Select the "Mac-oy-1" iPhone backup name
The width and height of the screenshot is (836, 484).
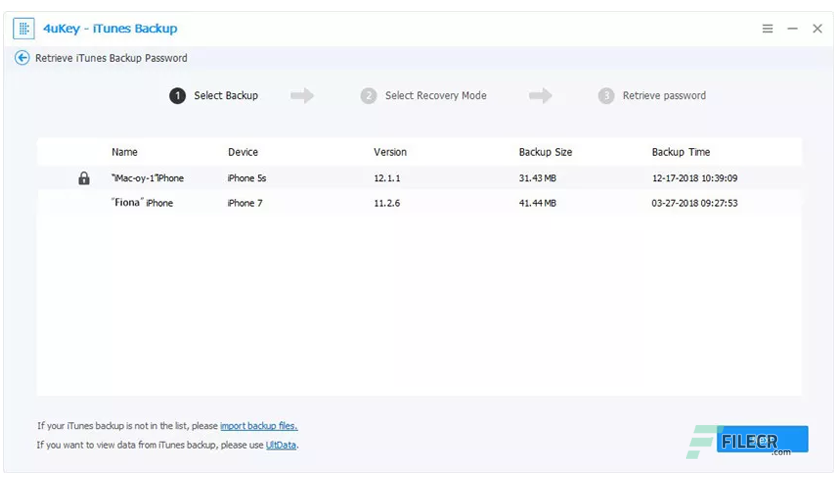[148, 178]
